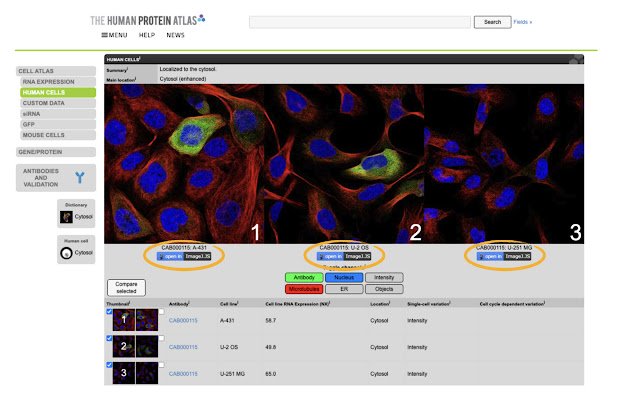
Task: Select HUMAN CELLS in the sidebar
Action: pos(58,92)
